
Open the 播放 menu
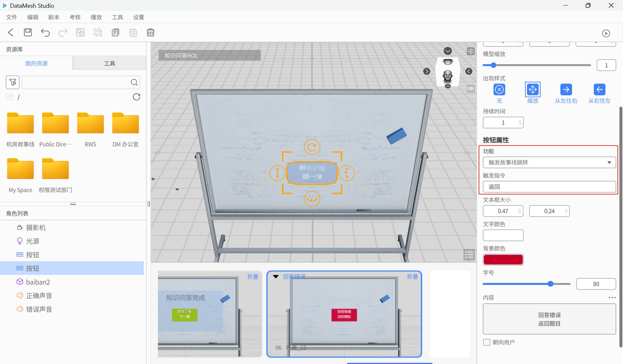tap(96, 17)
